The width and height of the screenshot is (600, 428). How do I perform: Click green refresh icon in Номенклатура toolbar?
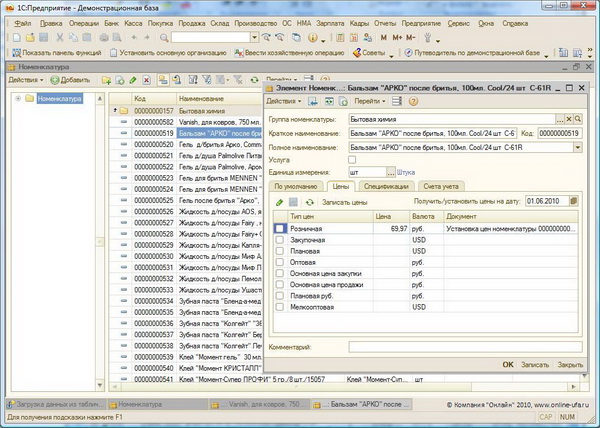(254, 80)
